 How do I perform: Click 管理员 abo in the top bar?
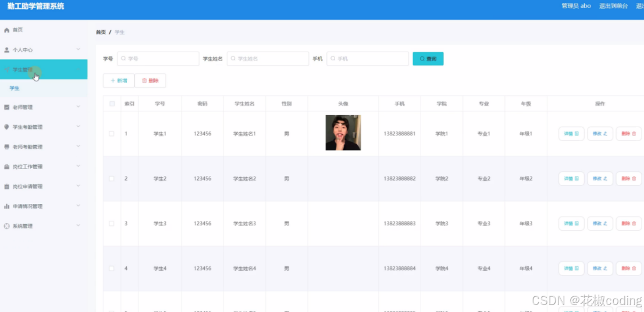[577, 6]
